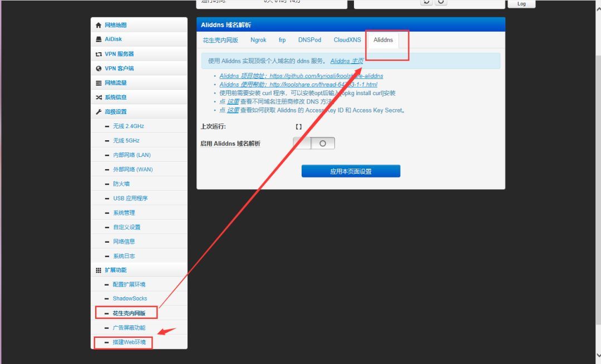Image resolution: width=601 pixels, height=364 pixels.
Task: Switch to the DNSPod tab
Action: 310,40
